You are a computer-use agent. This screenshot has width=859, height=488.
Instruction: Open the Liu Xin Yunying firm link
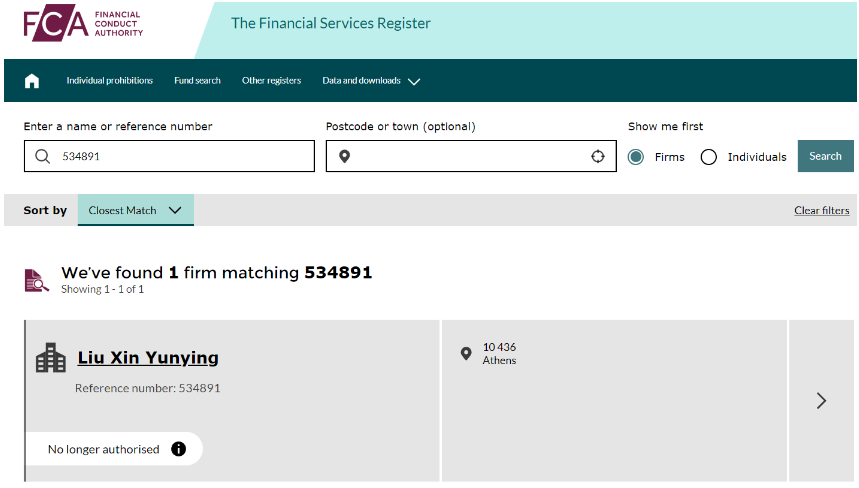click(x=148, y=358)
